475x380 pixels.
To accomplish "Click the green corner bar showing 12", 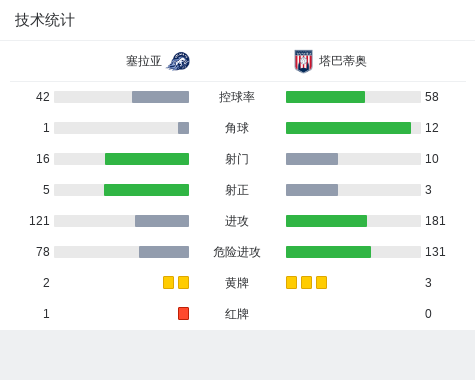I will click(x=348, y=128).
